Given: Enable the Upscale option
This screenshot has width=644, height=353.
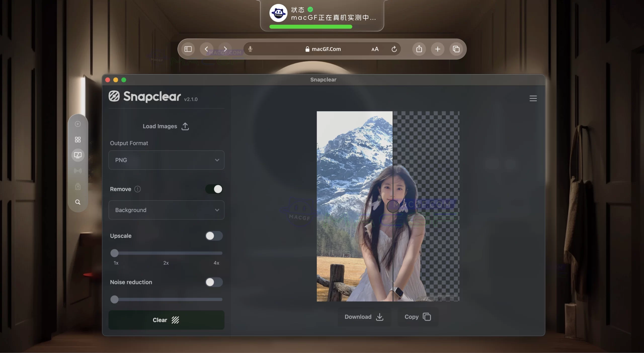Looking at the screenshot, I should [214, 236].
